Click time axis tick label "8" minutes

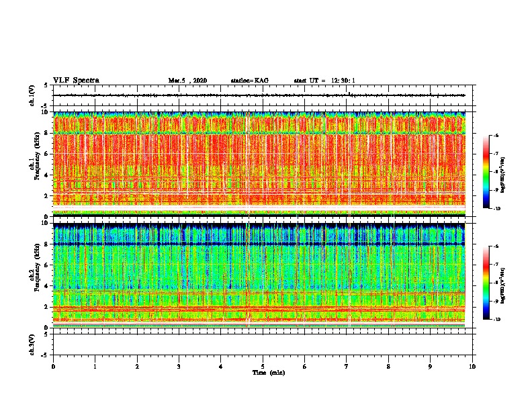point(388,367)
